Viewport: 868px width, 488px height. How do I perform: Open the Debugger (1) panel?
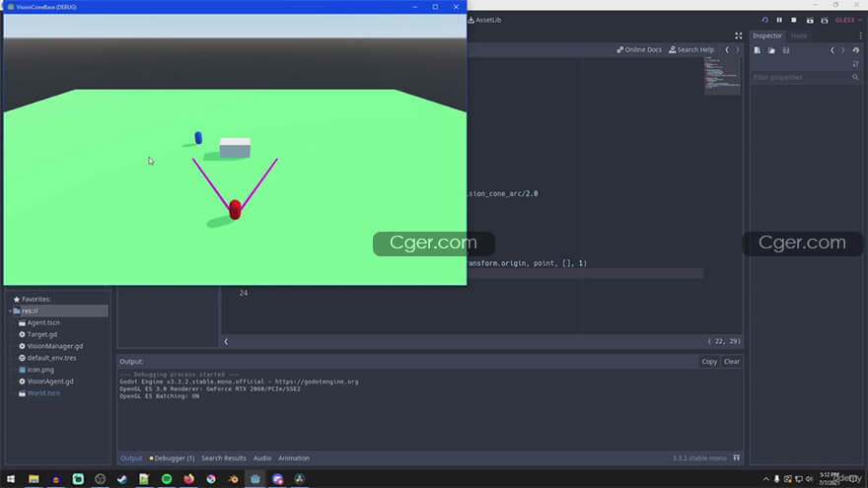pyautogui.click(x=173, y=458)
